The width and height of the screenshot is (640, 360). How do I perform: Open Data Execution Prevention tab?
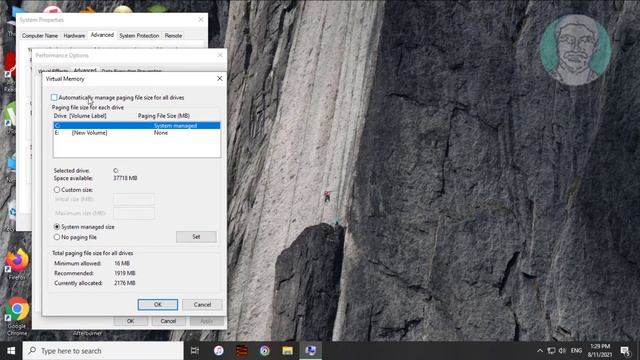131,71
